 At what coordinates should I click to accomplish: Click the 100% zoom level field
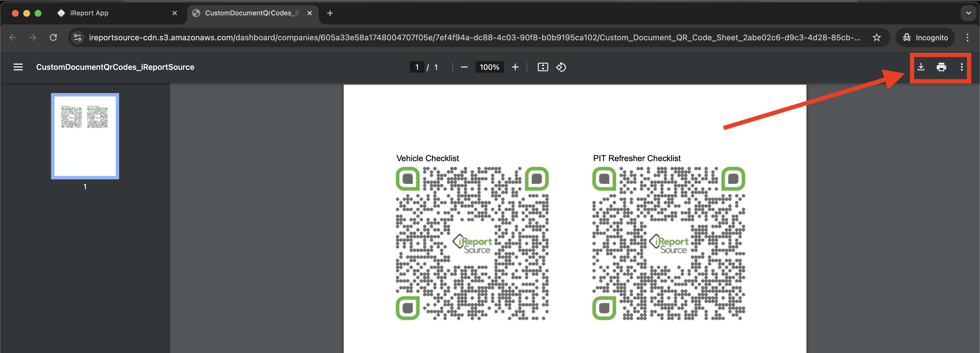pos(489,67)
